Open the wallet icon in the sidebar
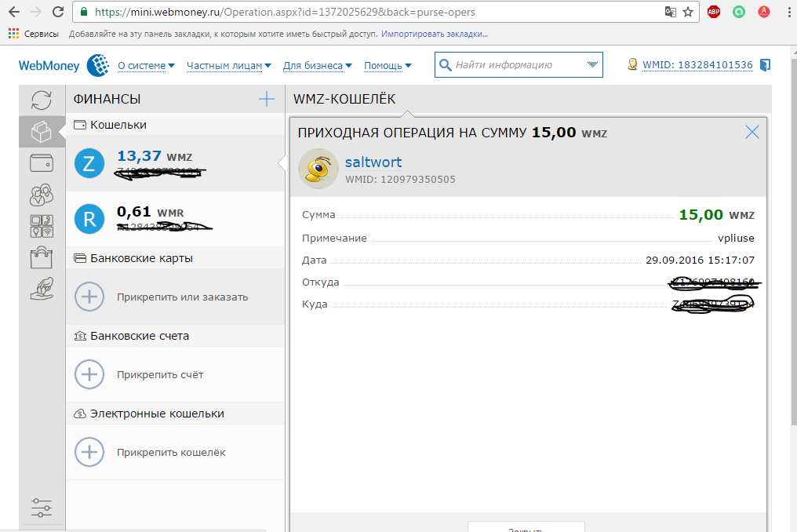This screenshot has height=532, width=797. pos(41,163)
